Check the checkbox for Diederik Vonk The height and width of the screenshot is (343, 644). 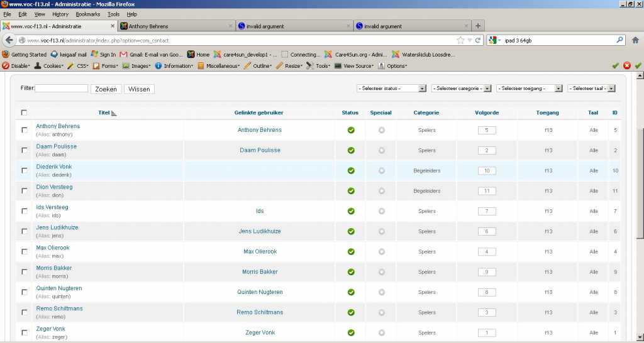[x=25, y=170]
